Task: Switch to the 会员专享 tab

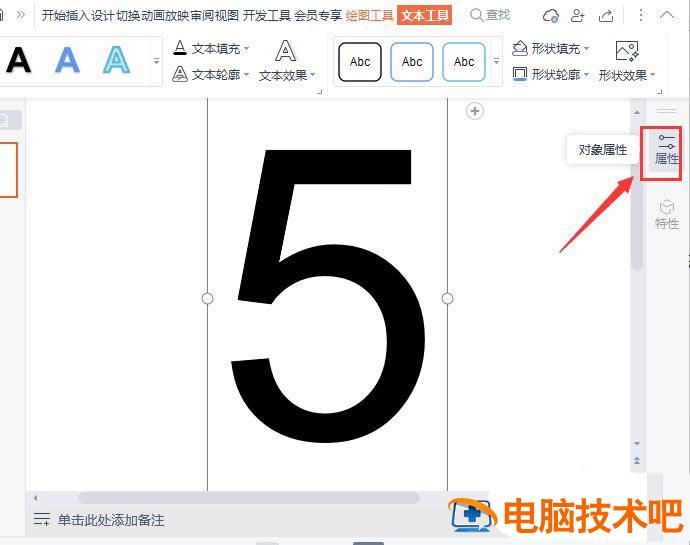Action: pyautogui.click(x=318, y=15)
